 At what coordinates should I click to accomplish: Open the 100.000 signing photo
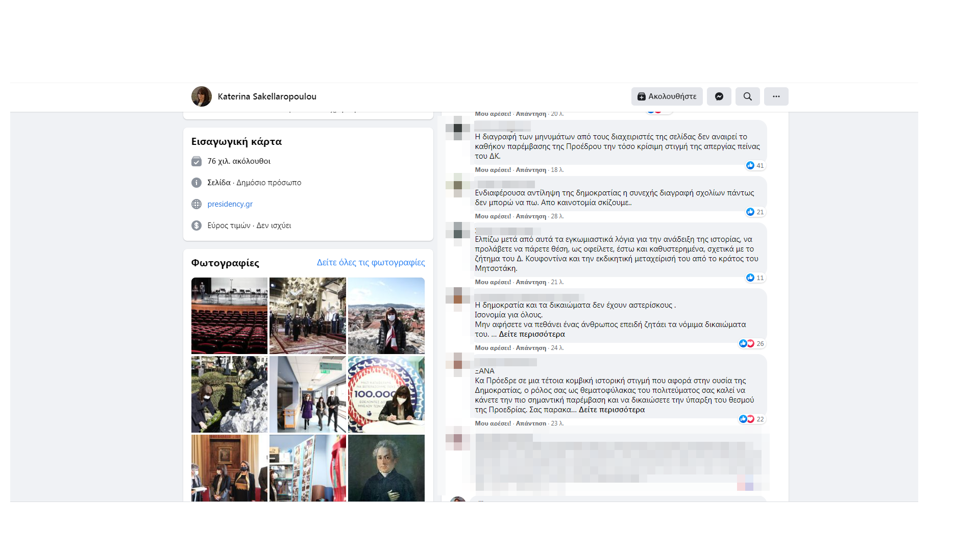[x=386, y=394]
